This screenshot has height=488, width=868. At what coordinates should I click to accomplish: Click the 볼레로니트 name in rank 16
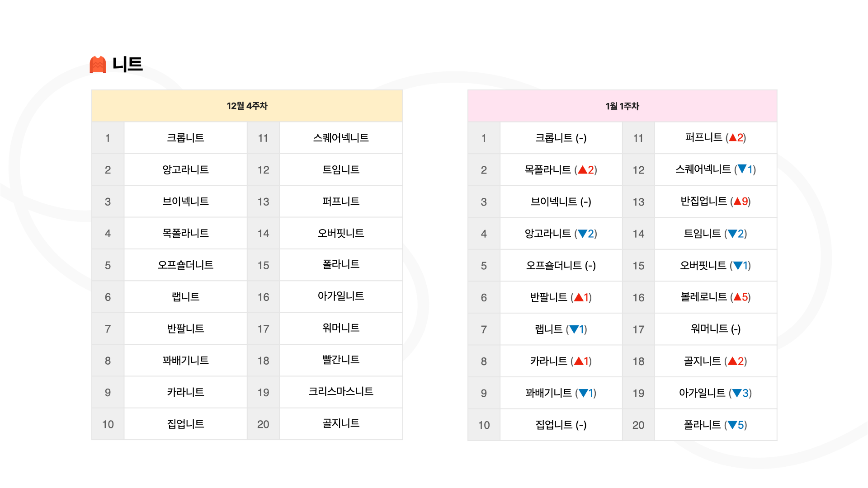click(x=704, y=297)
